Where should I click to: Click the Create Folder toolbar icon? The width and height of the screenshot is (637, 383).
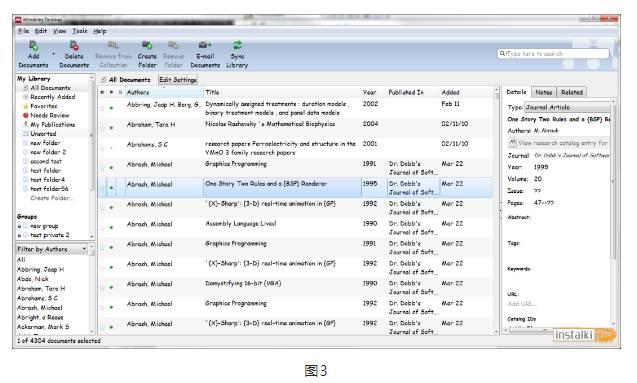(147, 45)
